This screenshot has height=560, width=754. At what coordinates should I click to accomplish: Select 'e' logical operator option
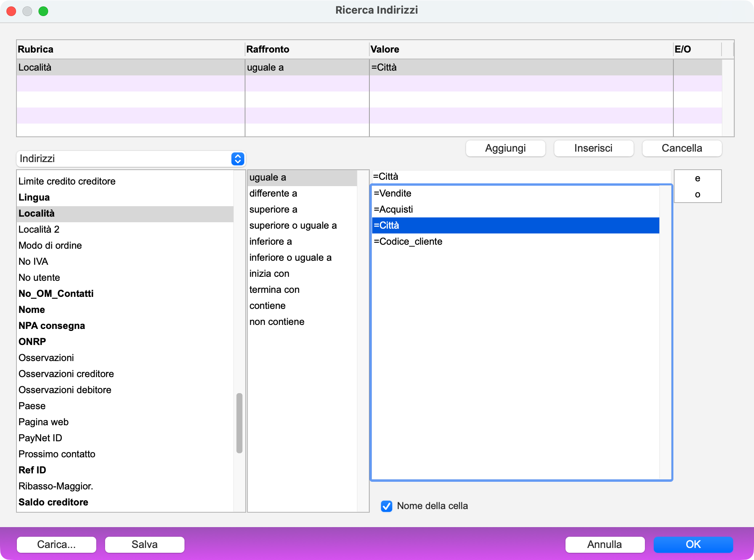click(697, 178)
